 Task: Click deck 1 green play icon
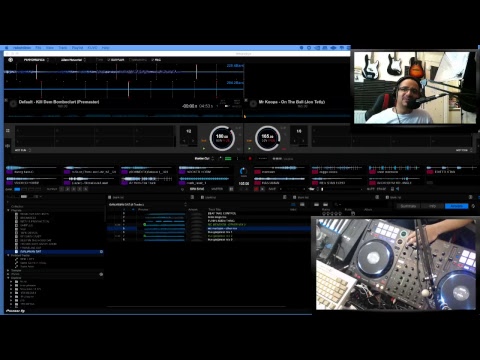pos(204,149)
